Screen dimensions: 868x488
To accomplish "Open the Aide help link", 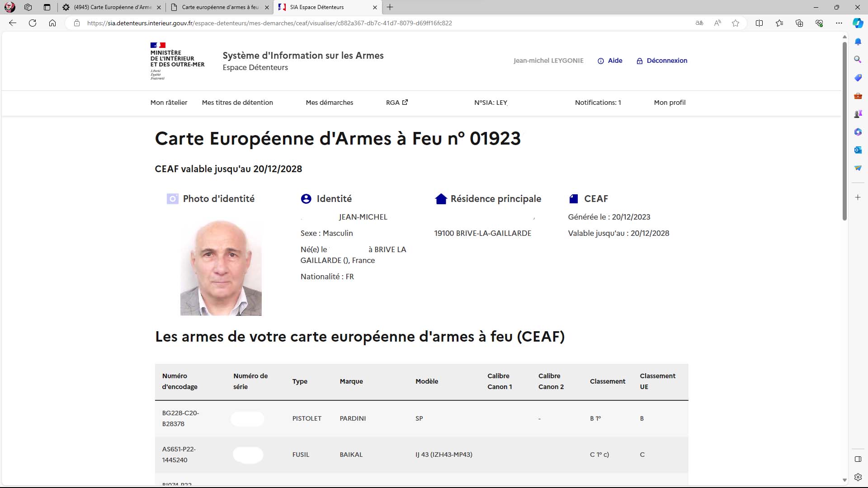I will [610, 61].
